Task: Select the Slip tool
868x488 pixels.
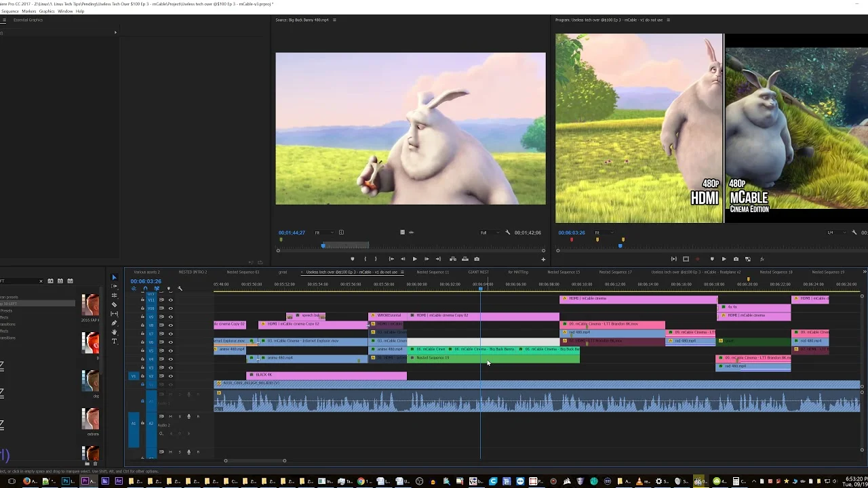Action: click(x=114, y=314)
